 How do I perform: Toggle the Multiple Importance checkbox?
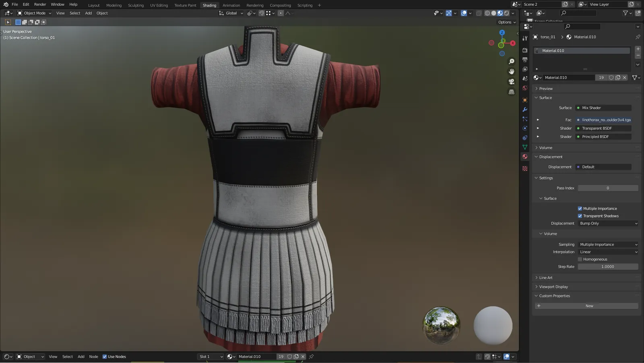pos(580,209)
